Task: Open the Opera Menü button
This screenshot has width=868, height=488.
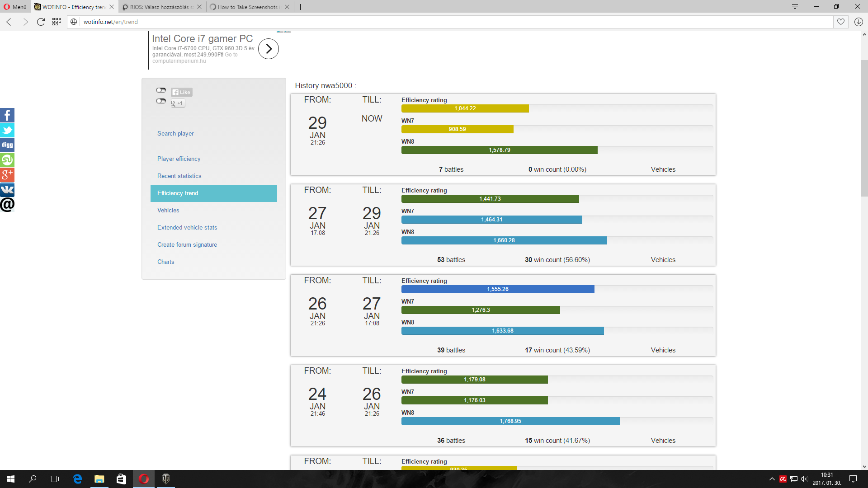Action: pyautogui.click(x=15, y=7)
